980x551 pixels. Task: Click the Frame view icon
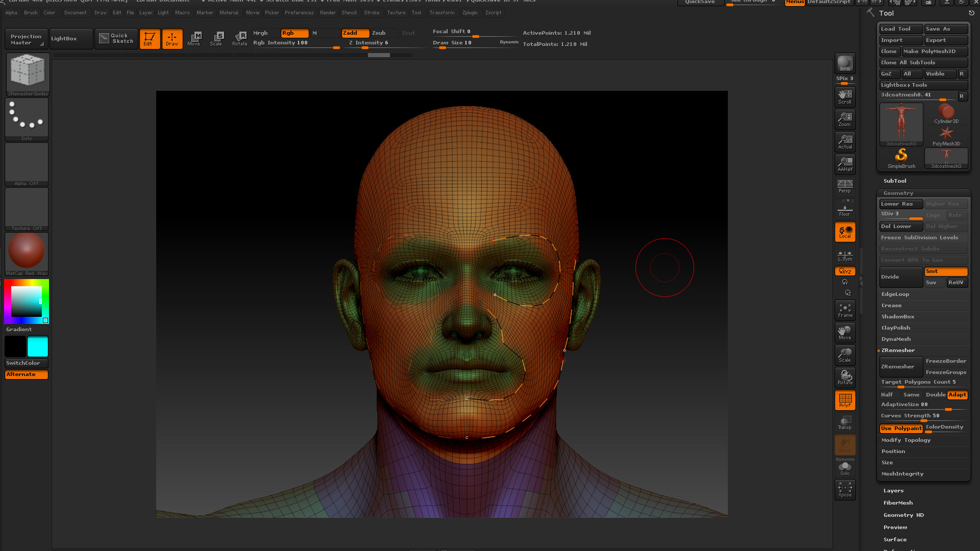click(845, 310)
